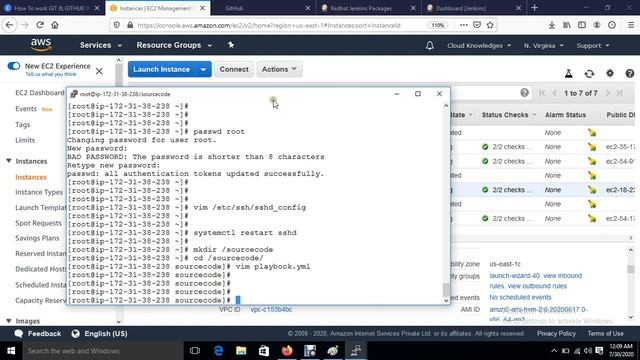The width and height of the screenshot is (640, 360).
Task: Click the Connect button
Action: (234, 69)
